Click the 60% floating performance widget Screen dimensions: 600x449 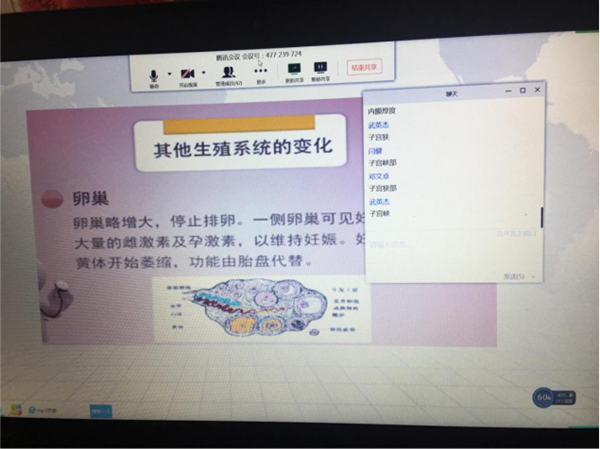pyautogui.click(x=545, y=397)
